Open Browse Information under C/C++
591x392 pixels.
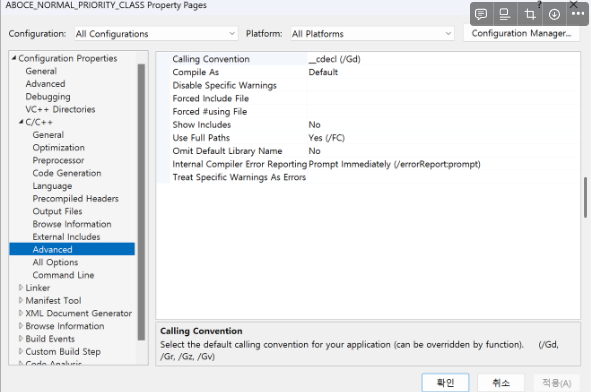click(72, 224)
